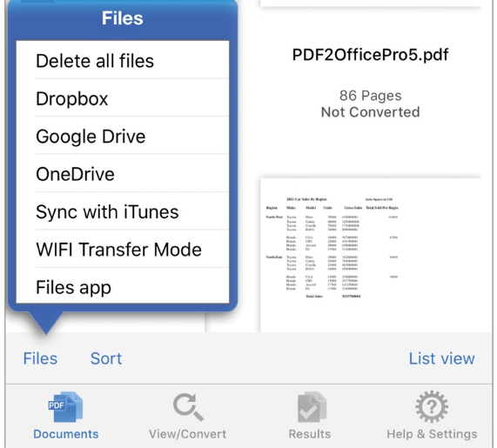Tap the Not Converted status text
Image resolution: width=497 pixels, height=448 pixels.
click(x=370, y=112)
